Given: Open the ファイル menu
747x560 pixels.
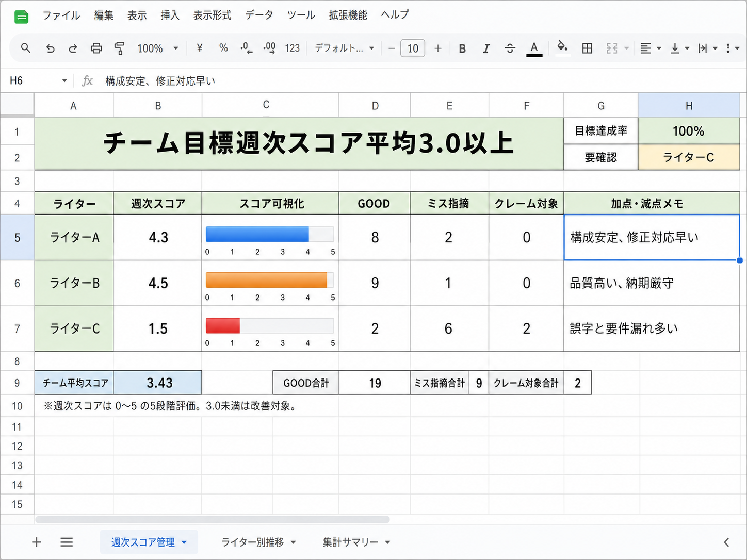Looking at the screenshot, I should click(x=61, y=15).
